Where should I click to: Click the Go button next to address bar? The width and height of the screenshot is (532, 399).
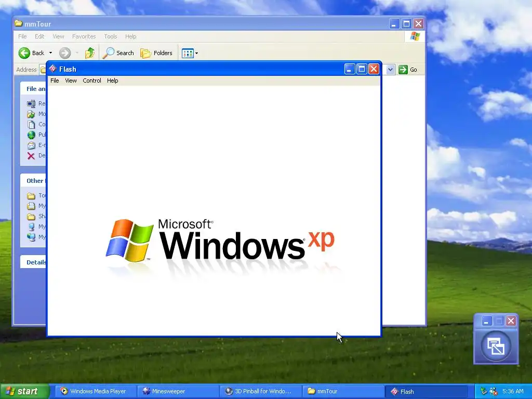pyautogui.click(x=408, y=70)
